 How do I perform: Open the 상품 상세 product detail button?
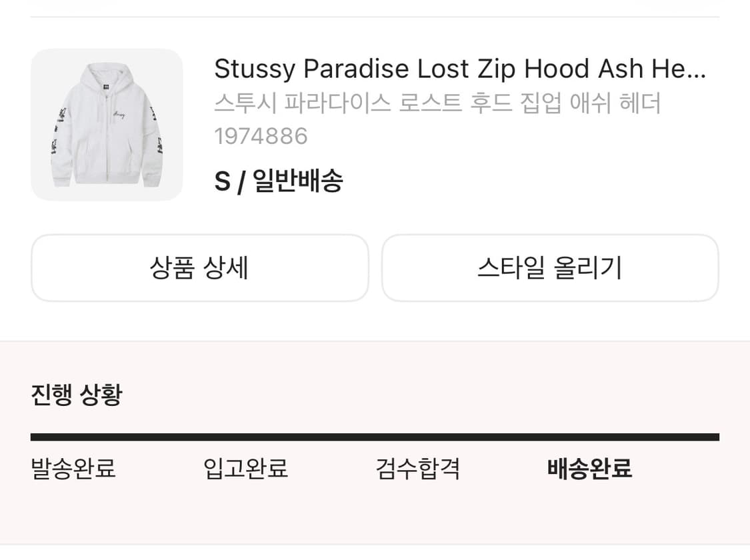point(200,267)
